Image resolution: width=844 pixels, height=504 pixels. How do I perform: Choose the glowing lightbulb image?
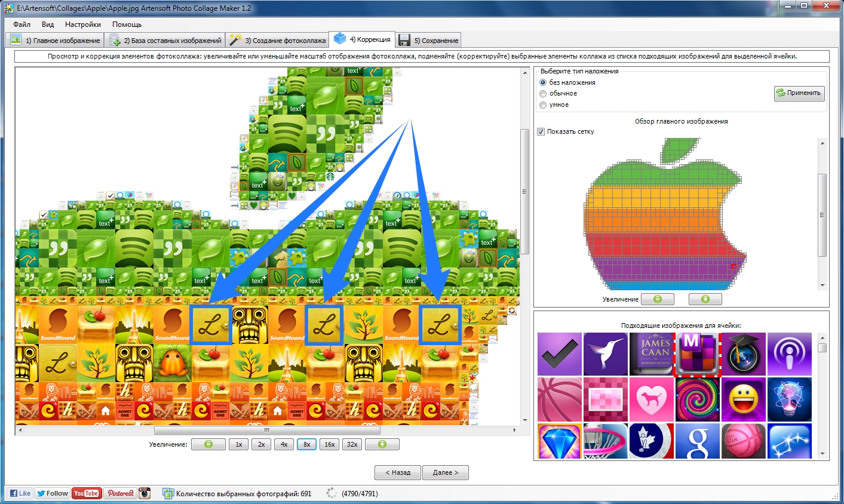(790, 399)
